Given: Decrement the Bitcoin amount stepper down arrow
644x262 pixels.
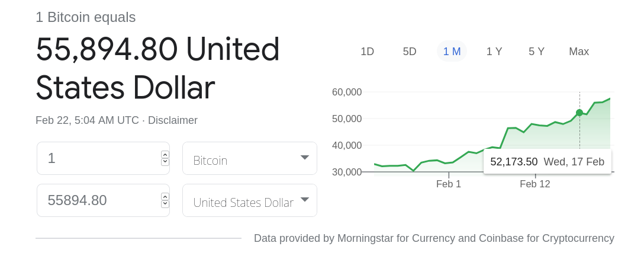Looking at the screenshot, I should tap(165, 162).
